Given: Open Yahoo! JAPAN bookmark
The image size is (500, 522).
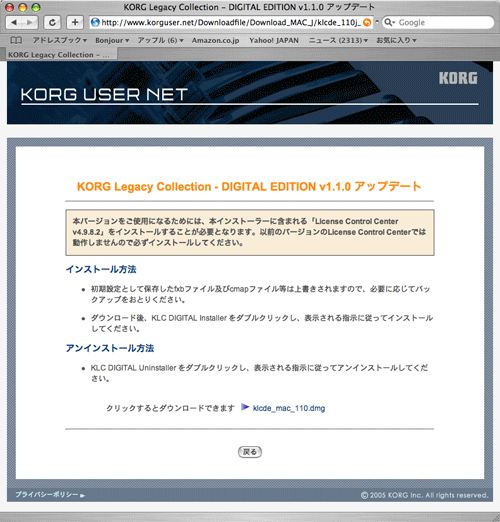Looking at the screenshot, I should 274,40.
